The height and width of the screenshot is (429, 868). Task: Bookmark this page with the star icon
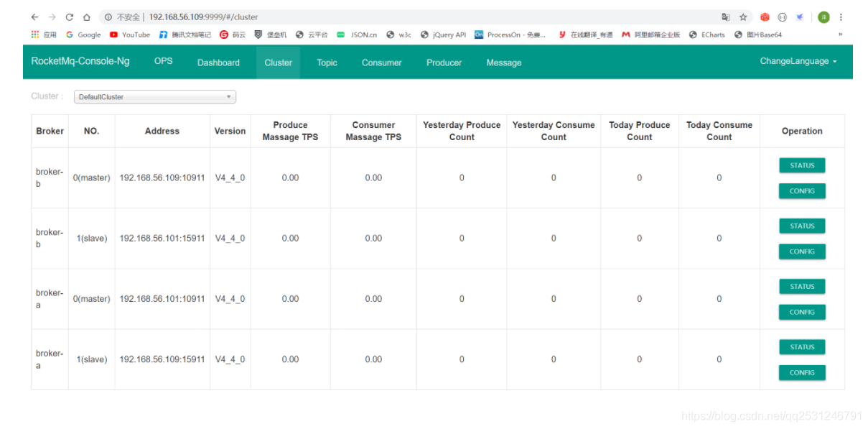743,17
